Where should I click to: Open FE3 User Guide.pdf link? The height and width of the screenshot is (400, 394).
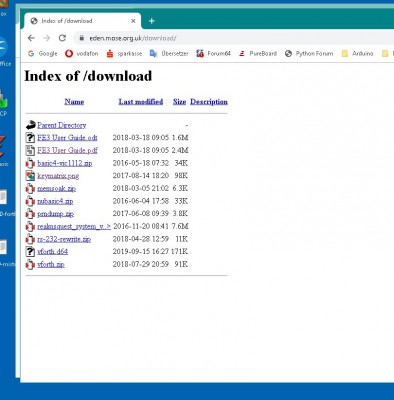coord(67,150)
